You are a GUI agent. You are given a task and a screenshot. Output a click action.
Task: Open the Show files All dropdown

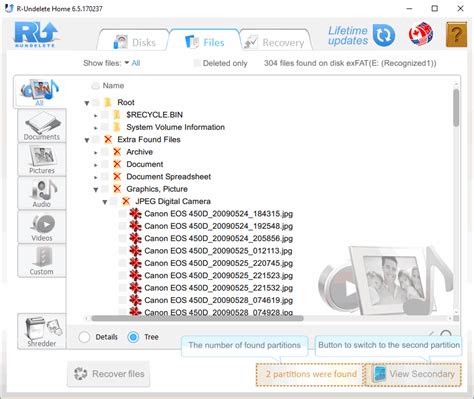132,63
